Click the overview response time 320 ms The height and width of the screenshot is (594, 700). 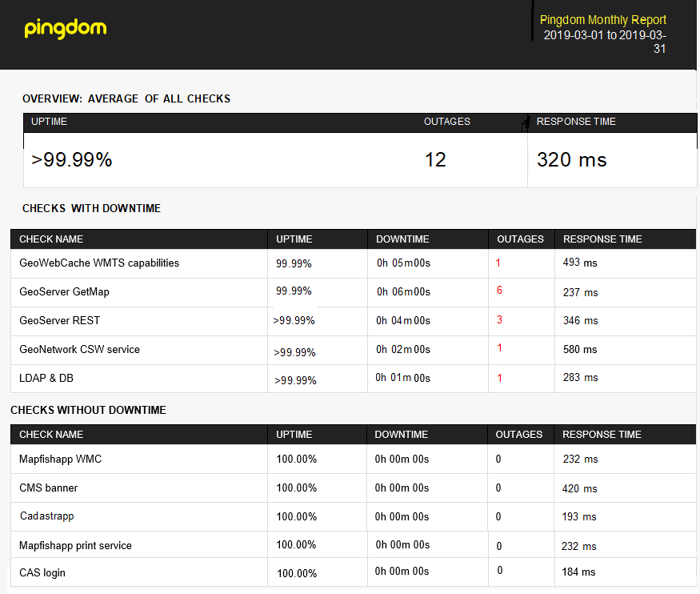571,160
